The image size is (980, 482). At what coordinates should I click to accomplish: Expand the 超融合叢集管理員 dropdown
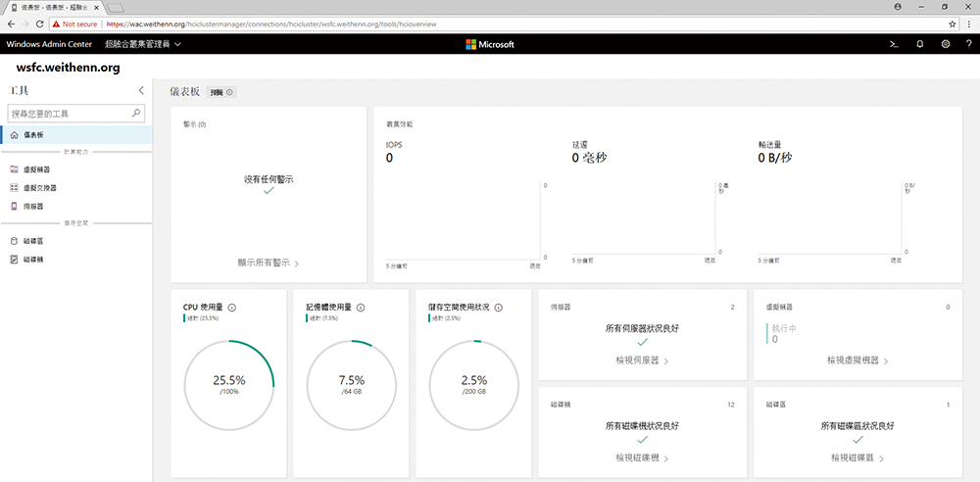[143, 44]
